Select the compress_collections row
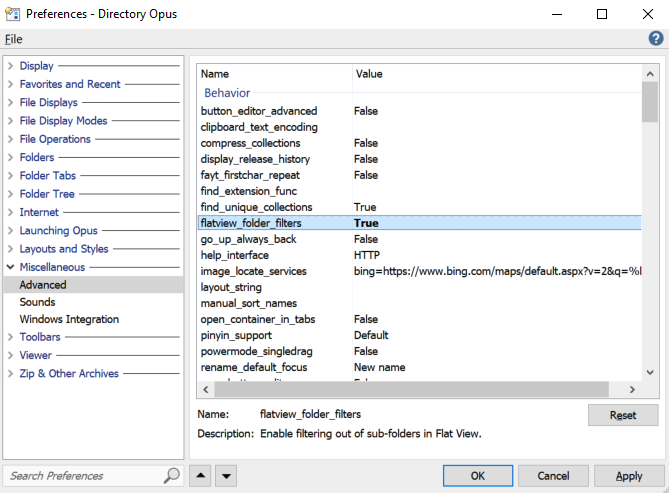This screenshot has width=669, height=493. coord(420,143)
